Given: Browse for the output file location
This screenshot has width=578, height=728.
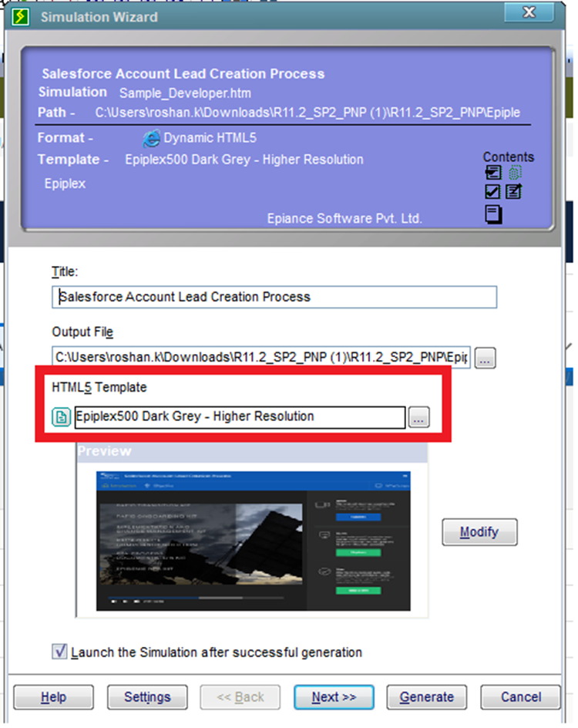Looking at the screenshot, I should (x=486, y=358).
